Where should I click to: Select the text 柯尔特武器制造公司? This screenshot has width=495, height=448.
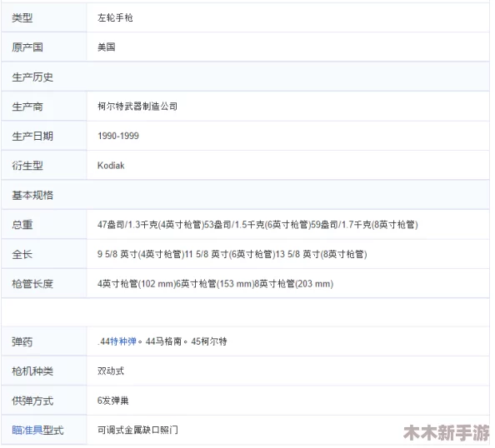(137, 107)
